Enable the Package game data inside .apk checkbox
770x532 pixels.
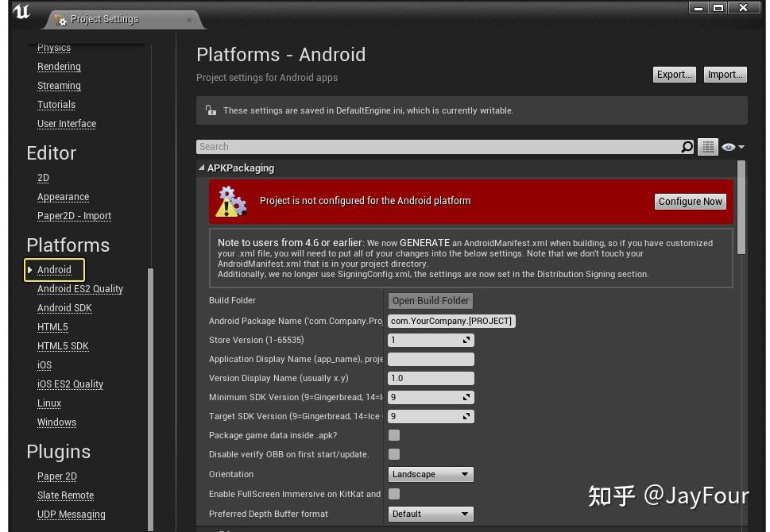(x=393, y=435)
